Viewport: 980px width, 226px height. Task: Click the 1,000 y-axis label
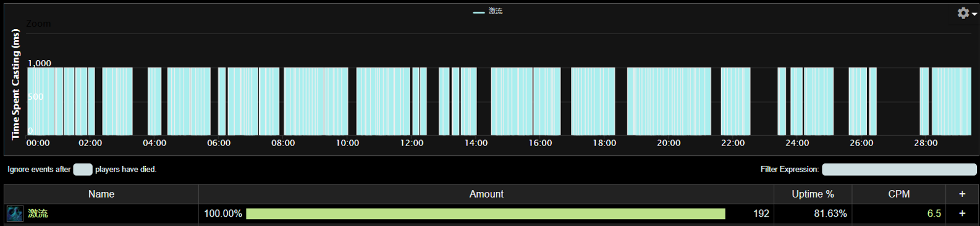point(40,63)
